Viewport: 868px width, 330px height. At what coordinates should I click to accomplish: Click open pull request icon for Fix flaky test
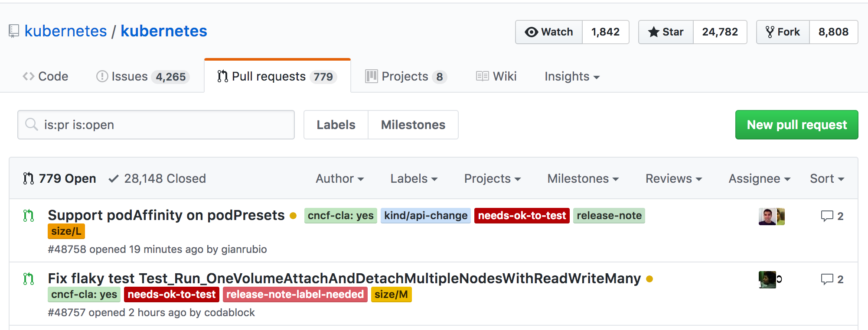[29, 278]
